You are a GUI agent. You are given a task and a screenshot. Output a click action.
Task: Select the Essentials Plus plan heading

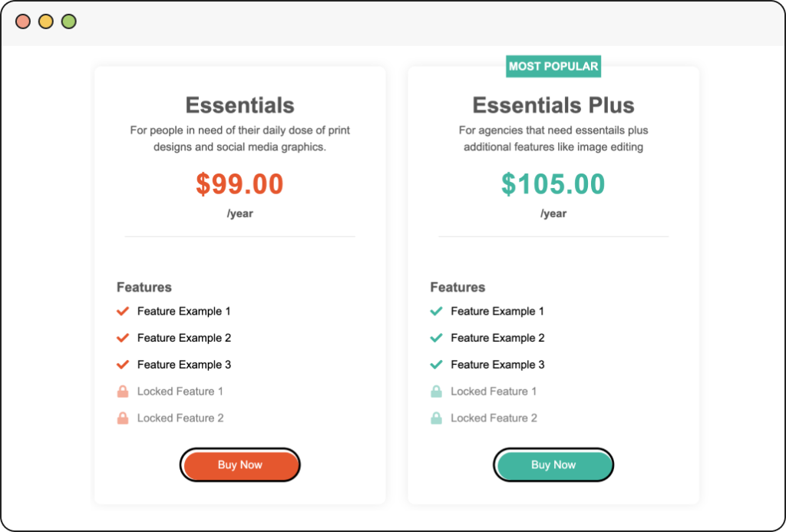(553, 105)
